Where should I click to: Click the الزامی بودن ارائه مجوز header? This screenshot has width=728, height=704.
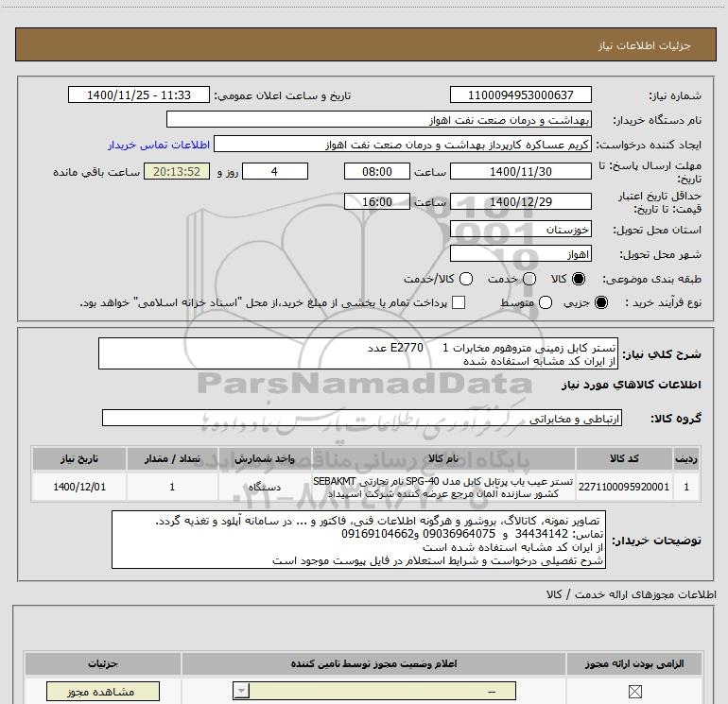634,663
